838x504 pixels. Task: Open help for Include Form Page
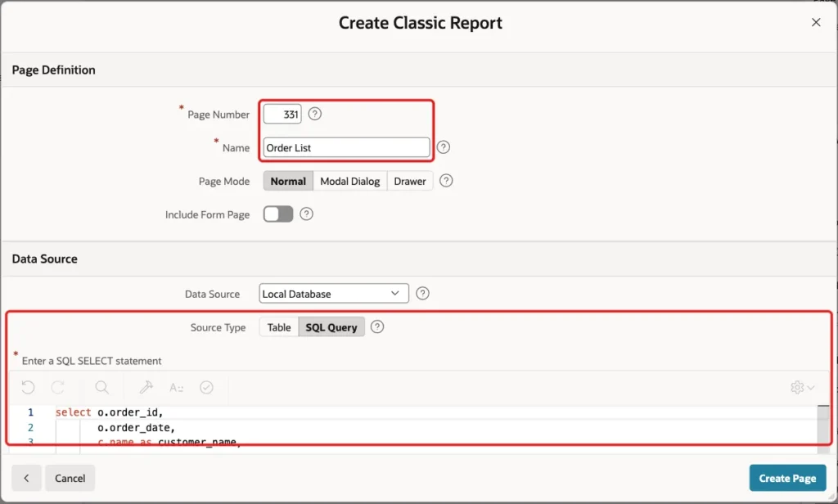[306, 214]
